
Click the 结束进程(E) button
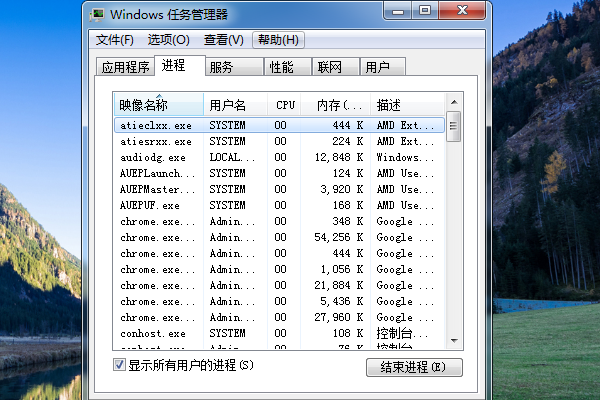[x=414, y=367]
